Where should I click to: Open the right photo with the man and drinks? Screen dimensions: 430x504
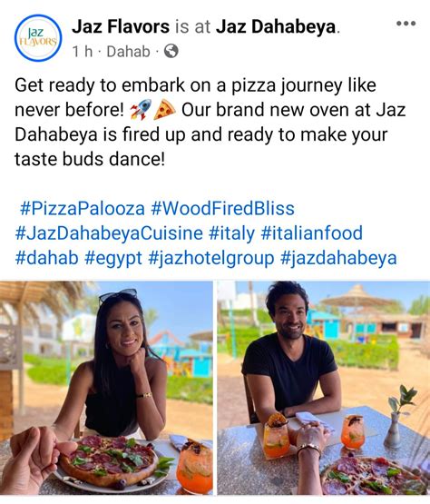tap(324, 388)
